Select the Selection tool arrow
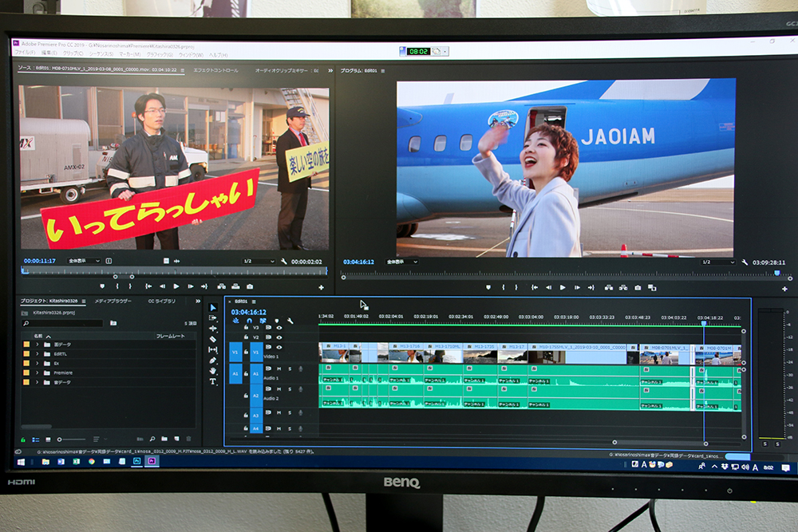The width and height of the screenshot is (798, 532). (x=213, y=307)
